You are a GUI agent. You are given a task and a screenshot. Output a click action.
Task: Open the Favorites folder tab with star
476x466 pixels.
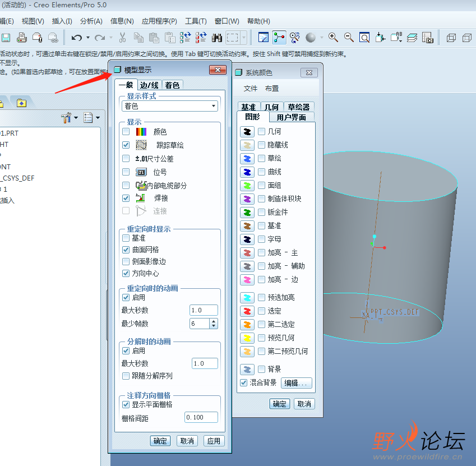tap(21, 103)
